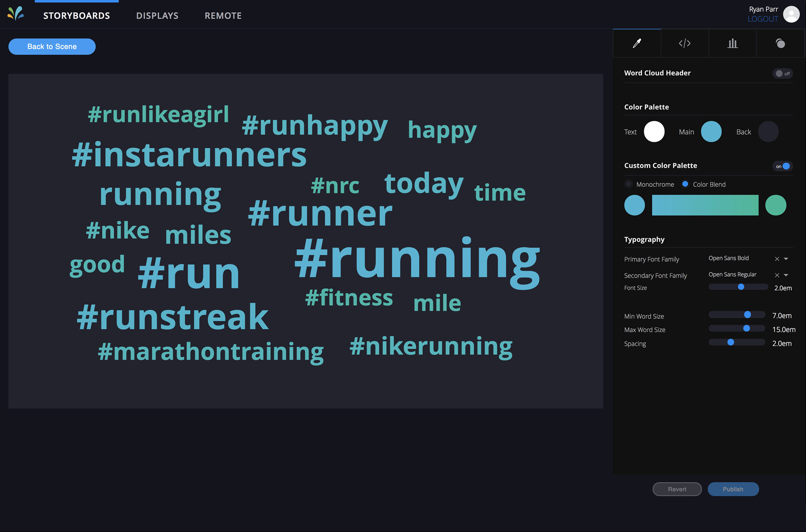Open the eyedropper style tab

[637, 43]
